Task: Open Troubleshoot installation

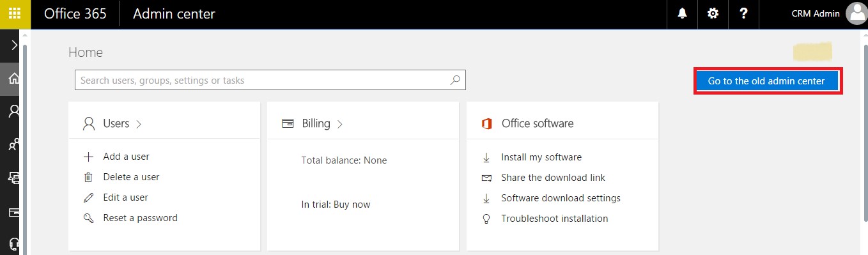Action: click(554, 219)
